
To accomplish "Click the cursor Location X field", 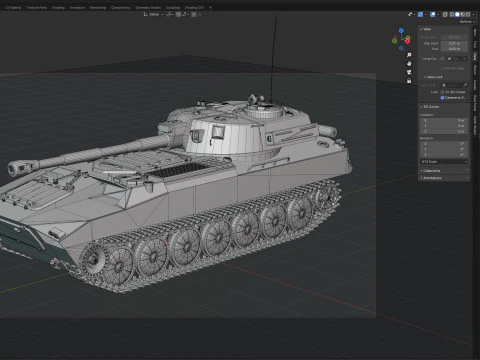I will coord(444,120).
